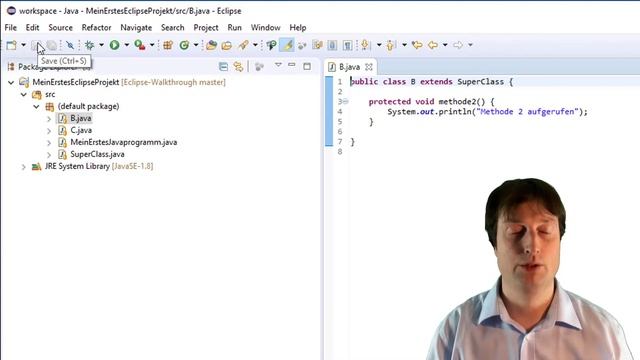Toggle Link with Editor in Package Explorer
Screen dimensions: 640x360
238,67
